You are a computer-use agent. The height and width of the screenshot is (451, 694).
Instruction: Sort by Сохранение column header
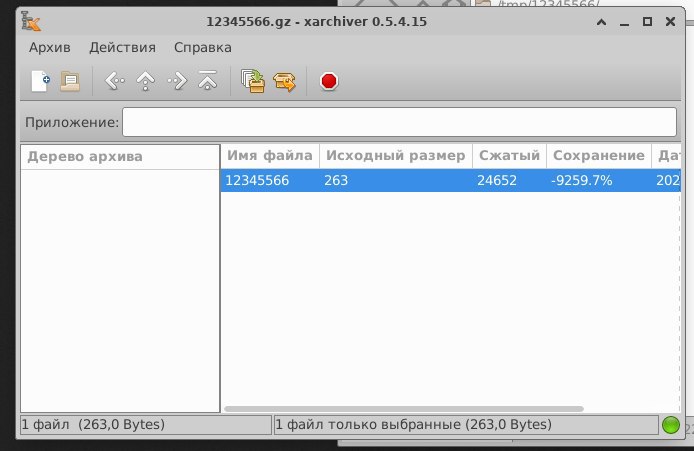pos(599,156)
